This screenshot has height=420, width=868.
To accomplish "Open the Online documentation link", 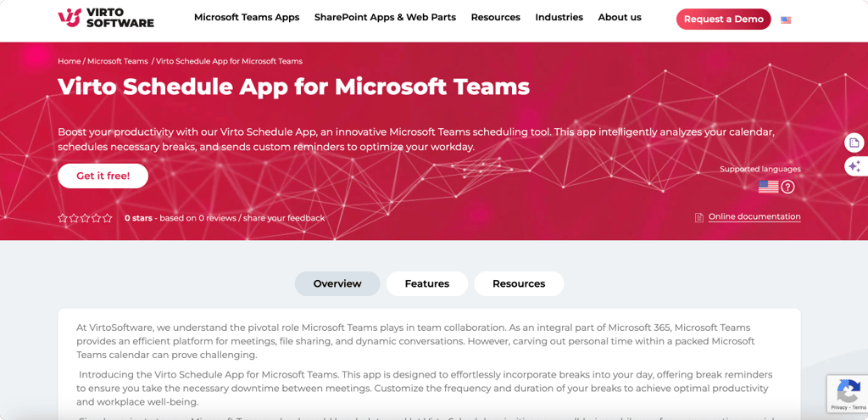I will [754, 216].
